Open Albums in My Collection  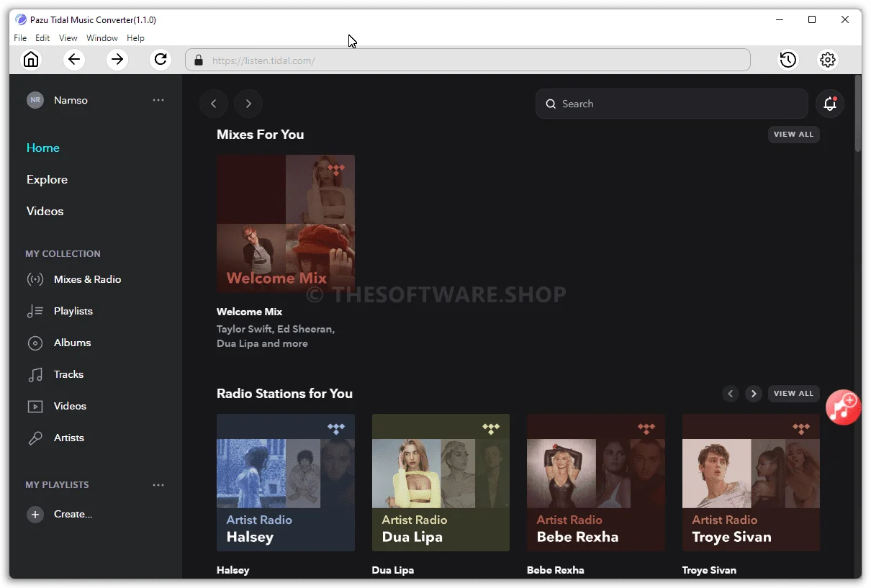click(x=72, y=343)
